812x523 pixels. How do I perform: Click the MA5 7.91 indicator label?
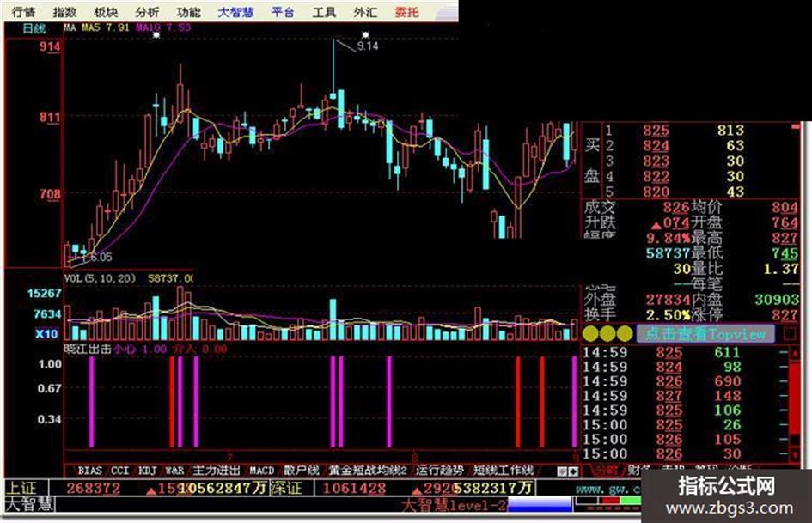pos(107,27)
